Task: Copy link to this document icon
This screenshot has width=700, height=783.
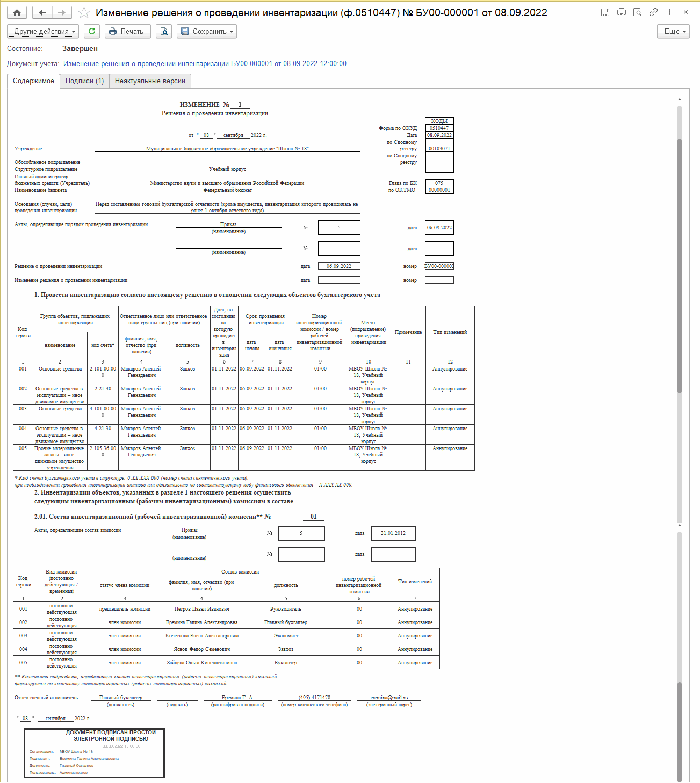Action: pos(653,12)
